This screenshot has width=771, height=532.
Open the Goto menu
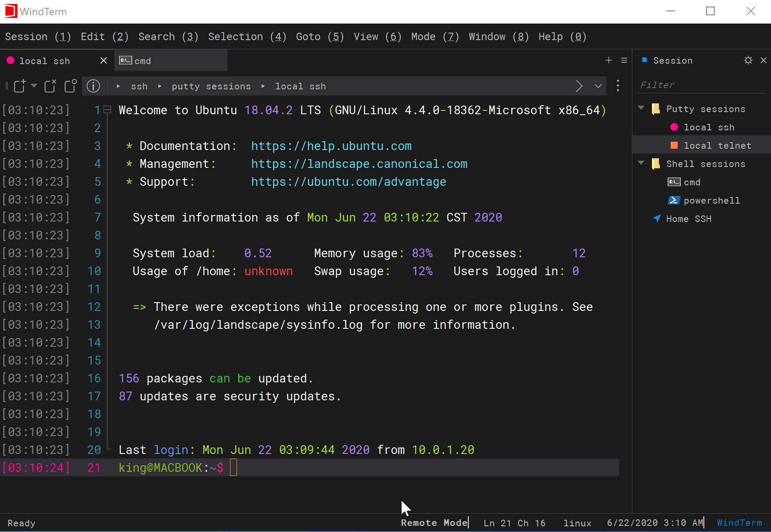[320, 37]
